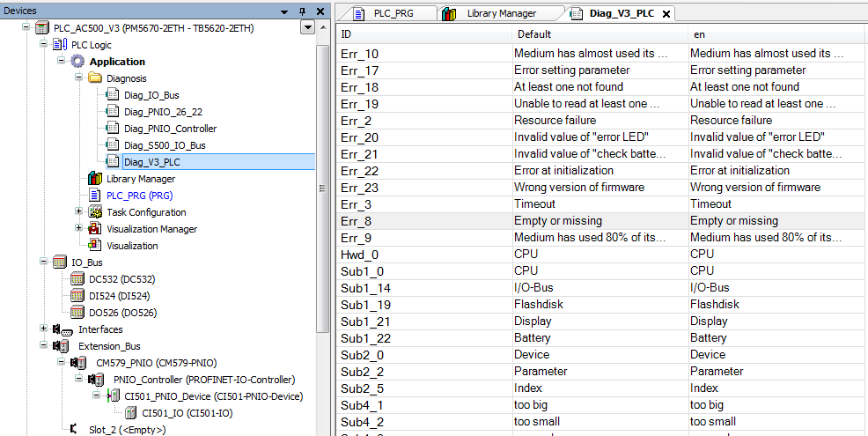The width and height of the screenshot is (868, 436).
Task: Click the Diag_IO_Bus text list icon
Action: tap(112, 95)
